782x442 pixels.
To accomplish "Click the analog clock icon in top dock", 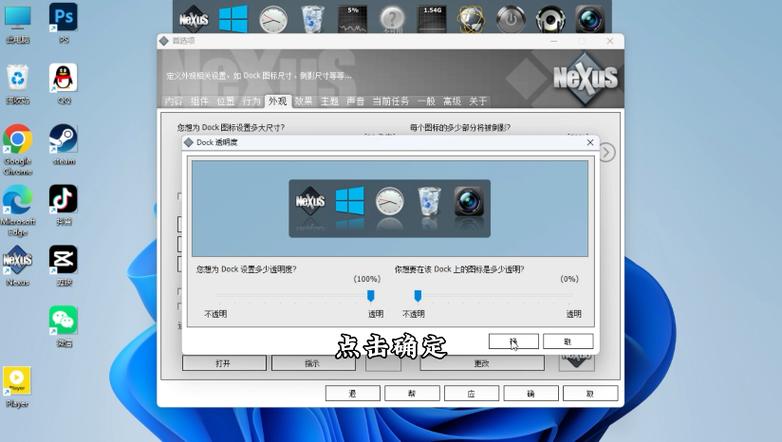I will point(273,19).
